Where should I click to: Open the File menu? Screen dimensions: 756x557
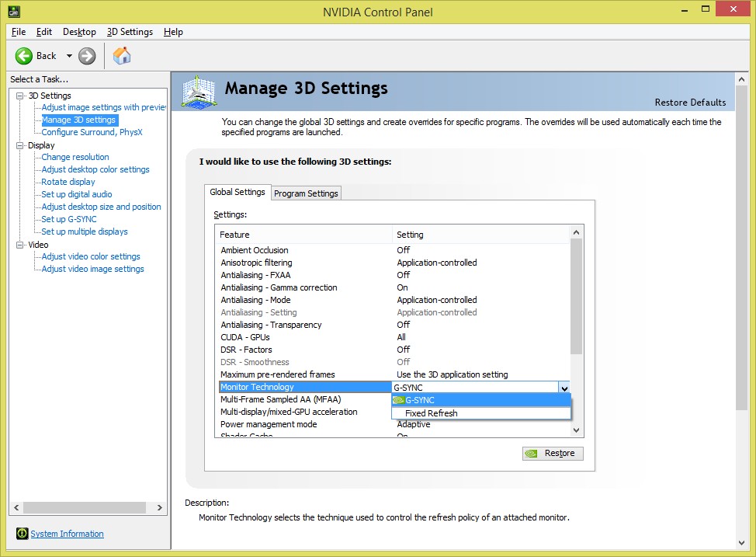pos(19,32)
